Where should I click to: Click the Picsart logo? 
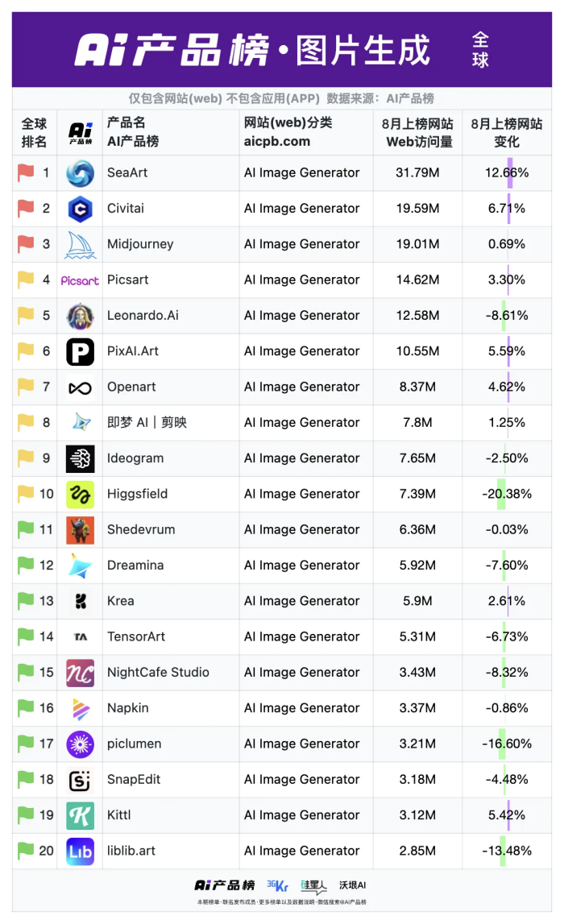click(80, 280)
